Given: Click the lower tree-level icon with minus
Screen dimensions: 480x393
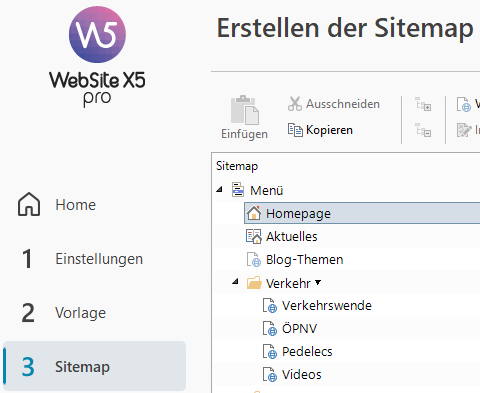Looking at the screenshot, I should pyautogui.click(x=423, y=130).
